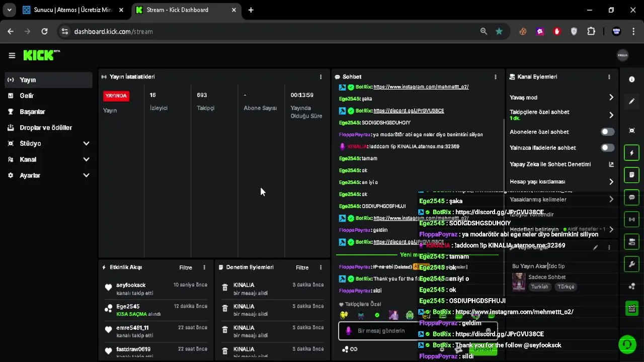The height and width of the screenshot is (362, 644).
Task: Open Sohbet panel three-dot menu
Action: click(495, 77)
